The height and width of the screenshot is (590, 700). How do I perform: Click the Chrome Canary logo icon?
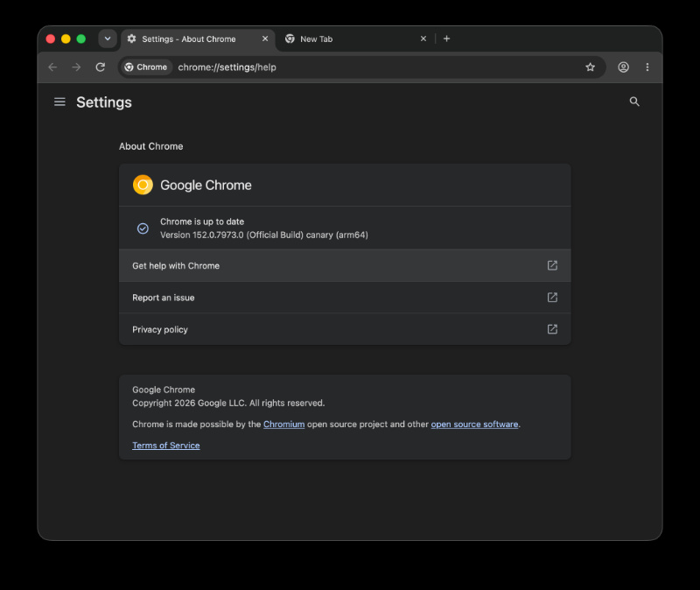point(143,185)
